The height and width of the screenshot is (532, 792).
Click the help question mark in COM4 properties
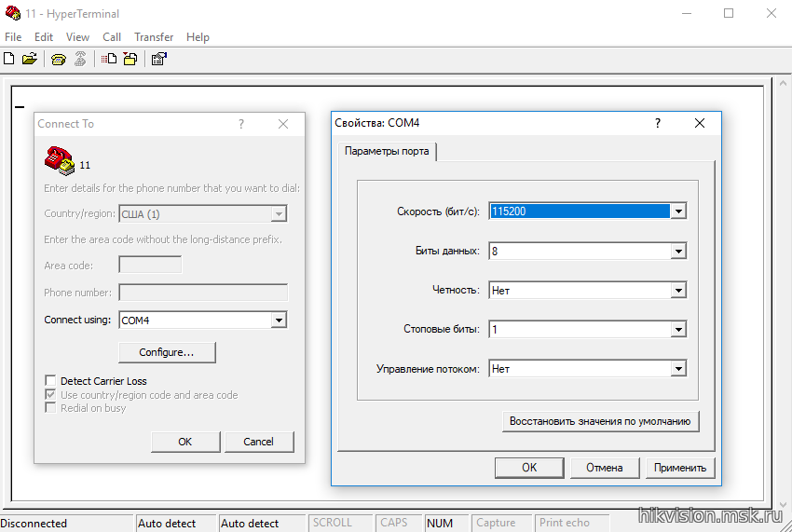pos(658,123)
